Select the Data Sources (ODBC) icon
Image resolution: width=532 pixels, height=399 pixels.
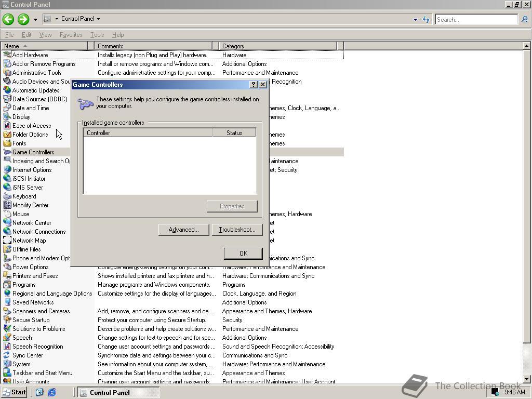coord(7,99)
